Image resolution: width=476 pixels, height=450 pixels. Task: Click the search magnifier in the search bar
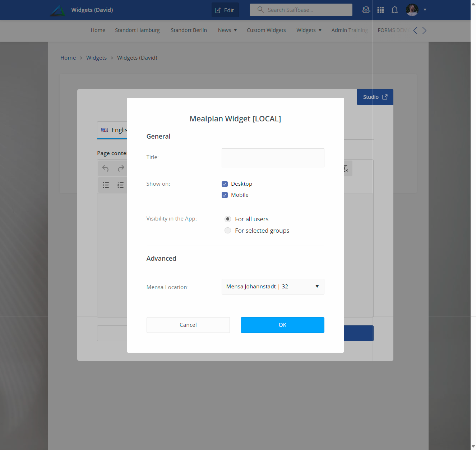click(x=260, y=10)
